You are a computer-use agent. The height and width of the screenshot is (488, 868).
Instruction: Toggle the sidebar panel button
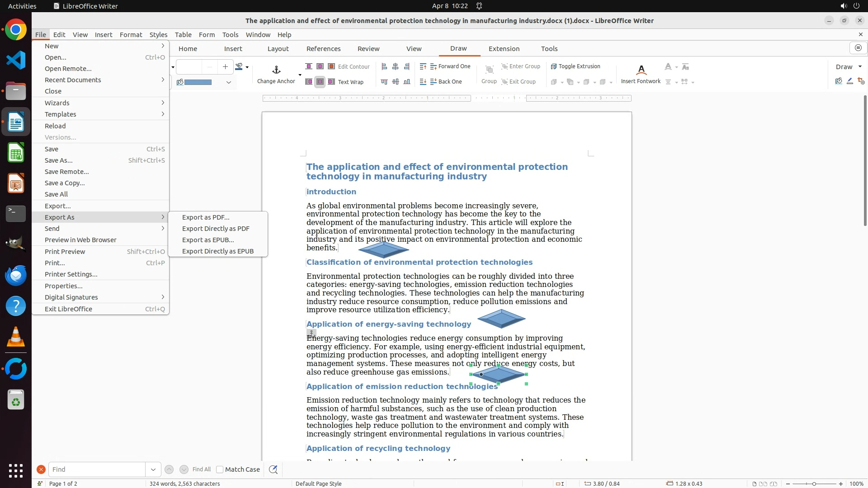[858, 48]
